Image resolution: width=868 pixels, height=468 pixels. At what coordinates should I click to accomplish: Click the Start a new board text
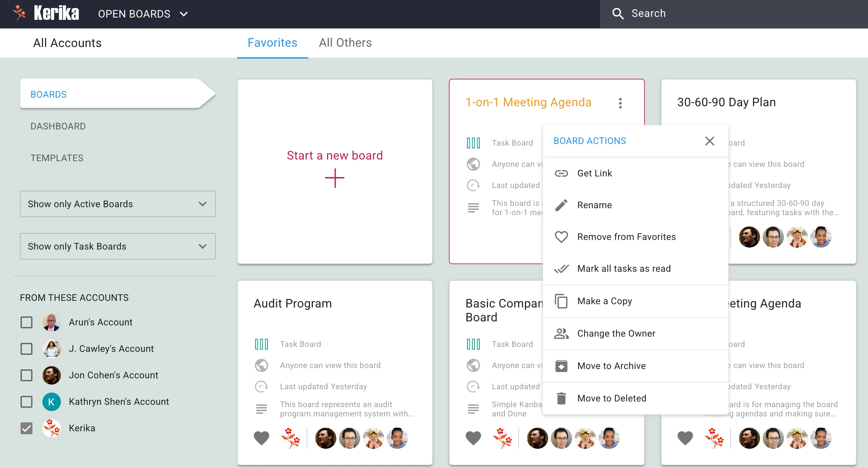pos(335,155)
